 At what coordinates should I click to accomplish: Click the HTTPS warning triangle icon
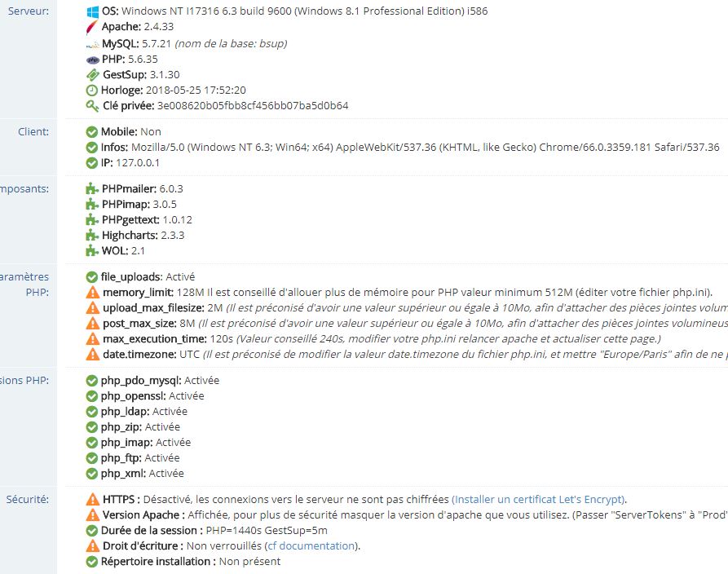pyautogui.click(x=93, y=500)
